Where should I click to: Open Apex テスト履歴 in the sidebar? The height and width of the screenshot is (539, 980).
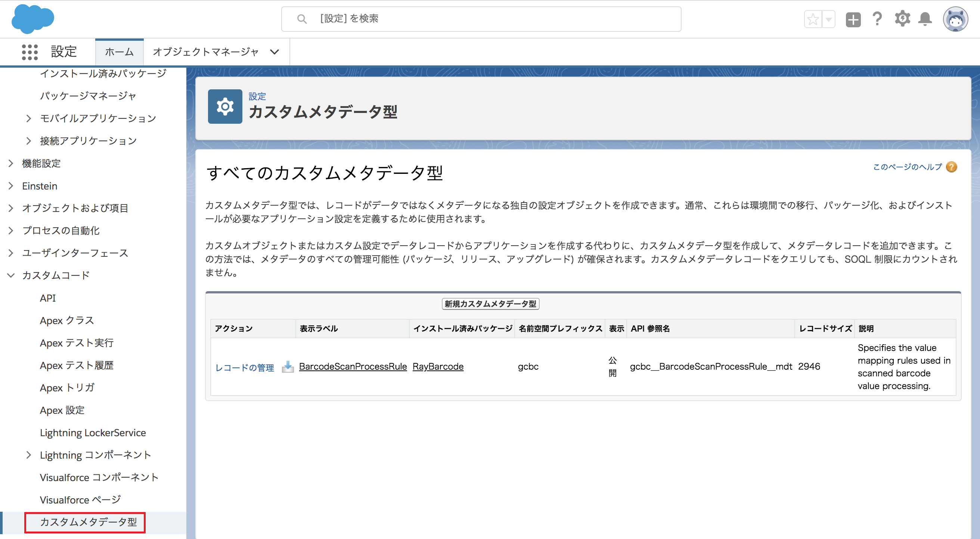pyautogui.click(x=77, y=366)
